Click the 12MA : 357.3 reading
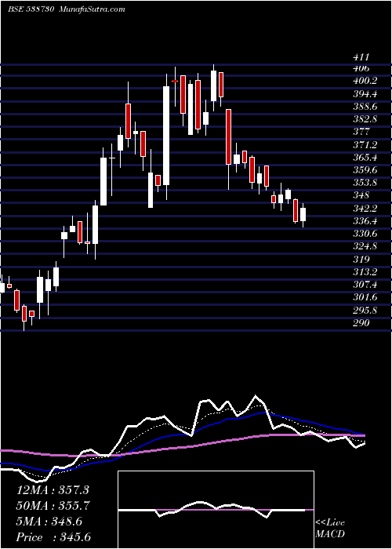This screenshot has height=549, width=392. tap(53, 490)
